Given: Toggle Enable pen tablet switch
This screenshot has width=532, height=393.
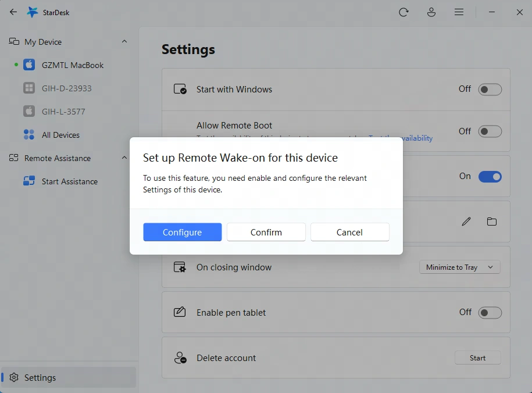Looking at the screenshot, I should coord(490,313).
